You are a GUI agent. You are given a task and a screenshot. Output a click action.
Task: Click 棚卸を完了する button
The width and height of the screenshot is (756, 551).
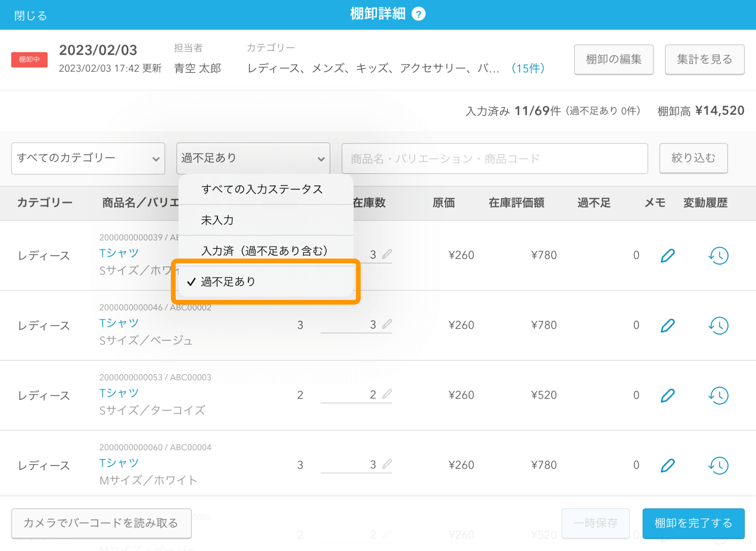click(693, 523)
